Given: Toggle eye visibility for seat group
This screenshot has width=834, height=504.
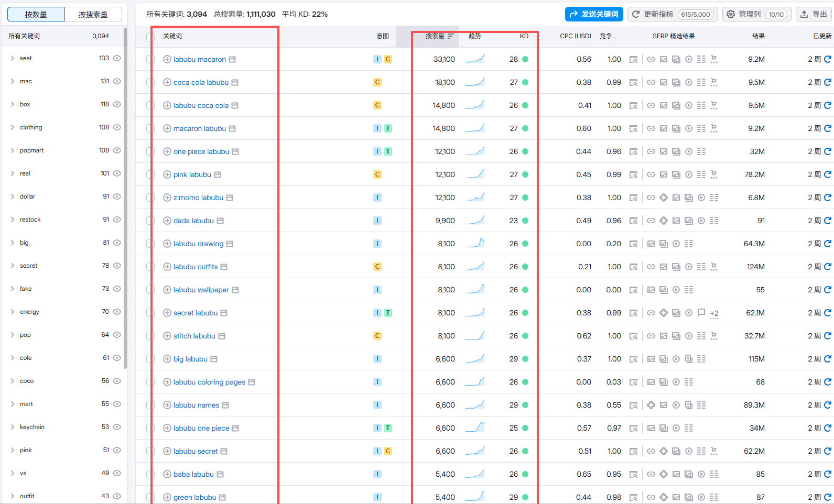Looking at the screenshot, I should (x=117, y=58).
